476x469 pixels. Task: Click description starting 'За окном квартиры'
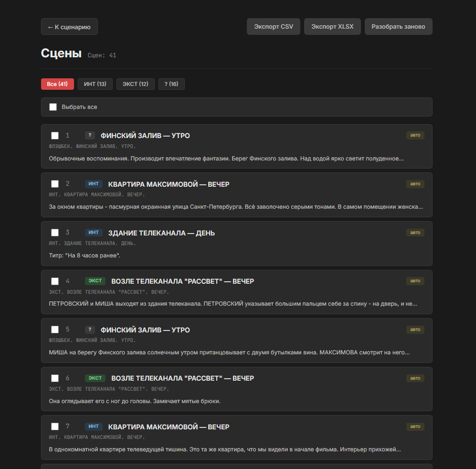[x=236, y=207]
